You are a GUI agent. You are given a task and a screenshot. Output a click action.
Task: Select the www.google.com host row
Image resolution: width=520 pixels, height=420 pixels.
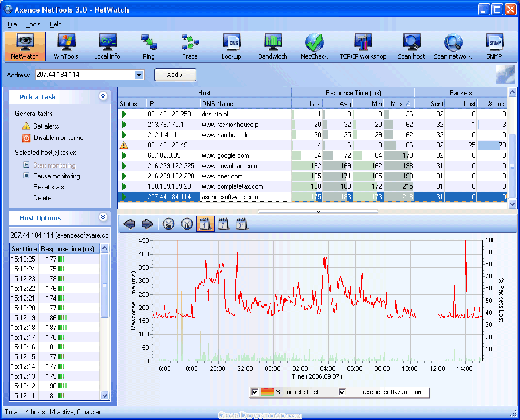(x=312, y=155)
